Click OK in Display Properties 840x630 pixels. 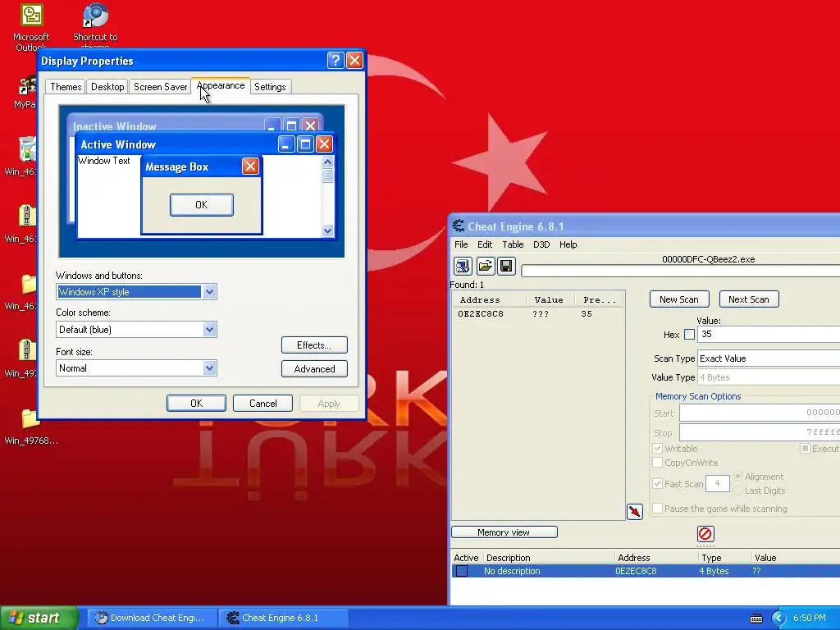[x=196, y=403]
